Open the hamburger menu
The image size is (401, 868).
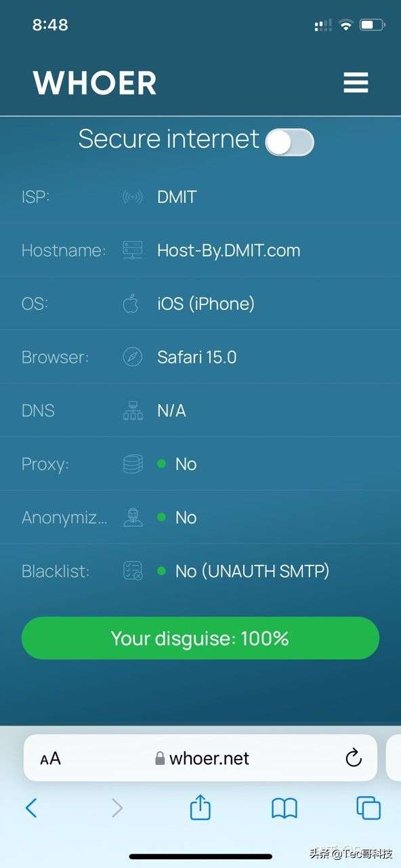[356, 82]
